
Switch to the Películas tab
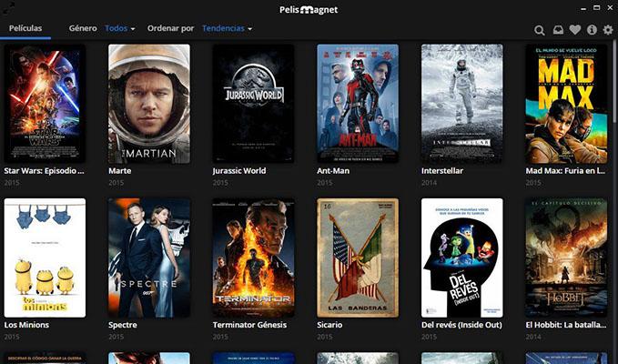[25, 28]
